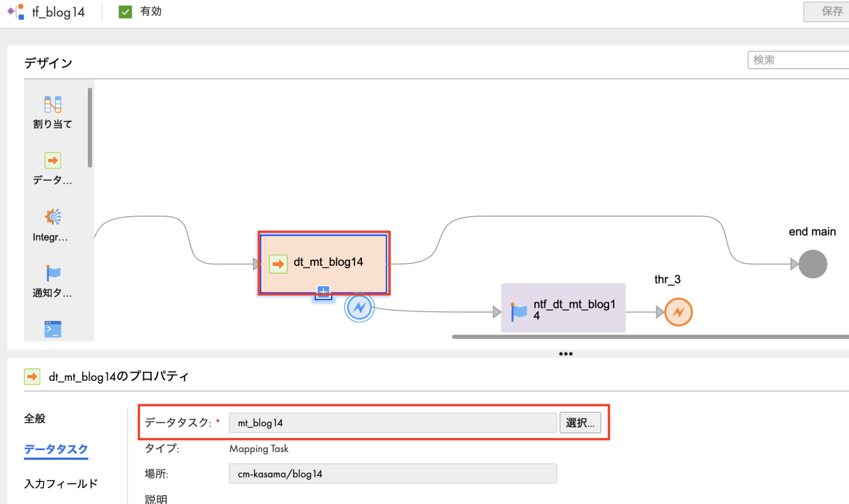
Task: Select the 割り当て (Assignment) step icon
Action: (x=52, y=105)
